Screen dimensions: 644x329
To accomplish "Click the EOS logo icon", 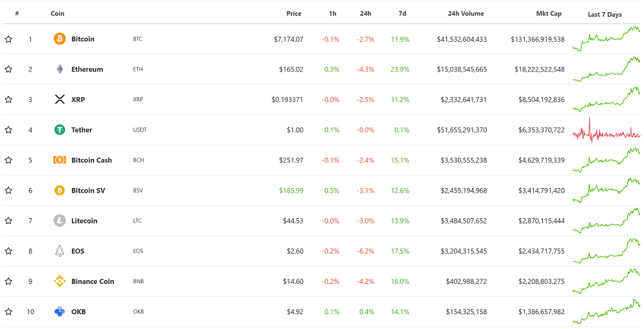I will (59, 251).
